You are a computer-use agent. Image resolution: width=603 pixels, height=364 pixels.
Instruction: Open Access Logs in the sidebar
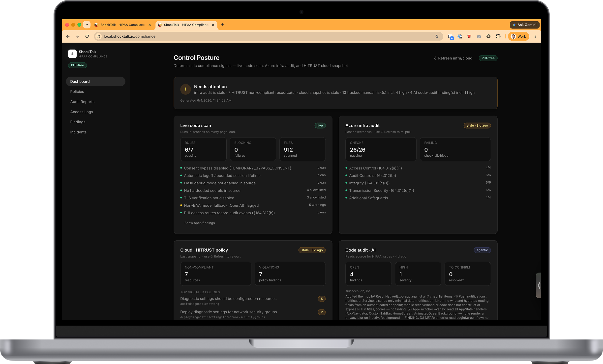tap(96, 112)
